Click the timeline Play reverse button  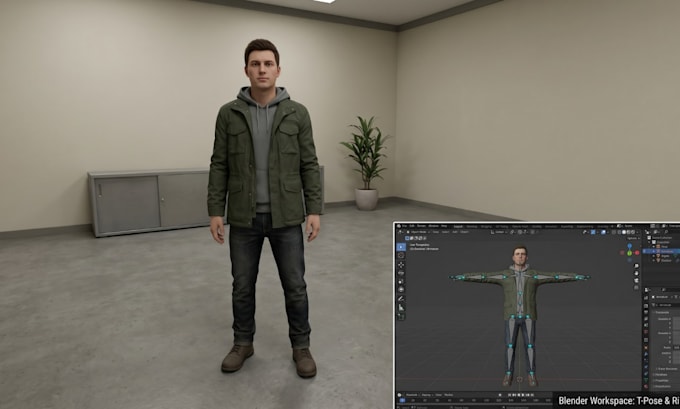(x=519, y=395)
